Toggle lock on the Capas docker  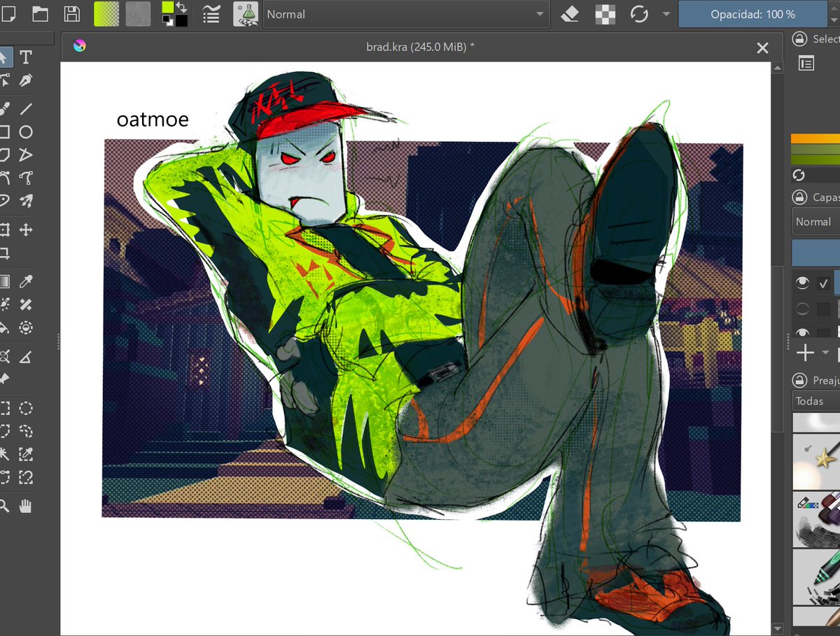click(x=798, y=197)
